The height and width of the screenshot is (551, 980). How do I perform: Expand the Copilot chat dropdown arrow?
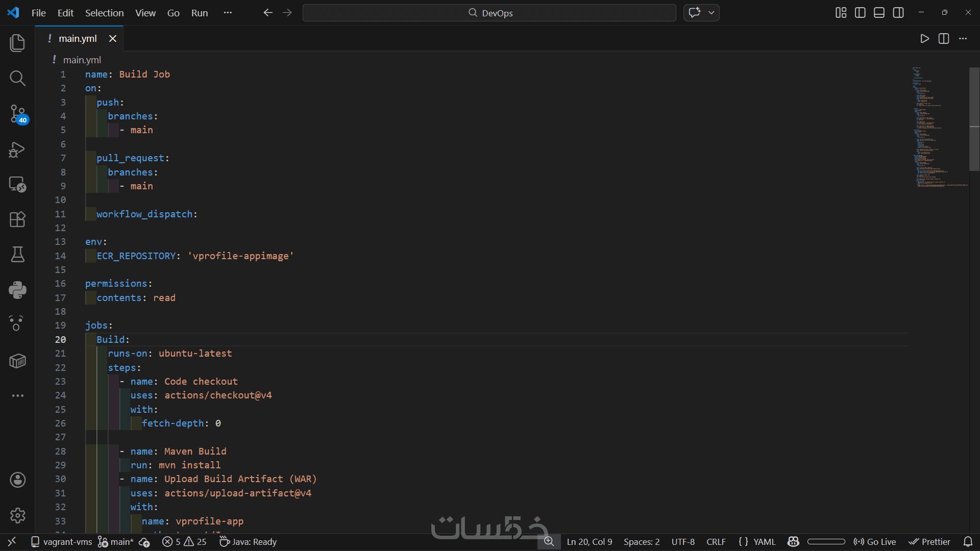[x=712, y=13]
